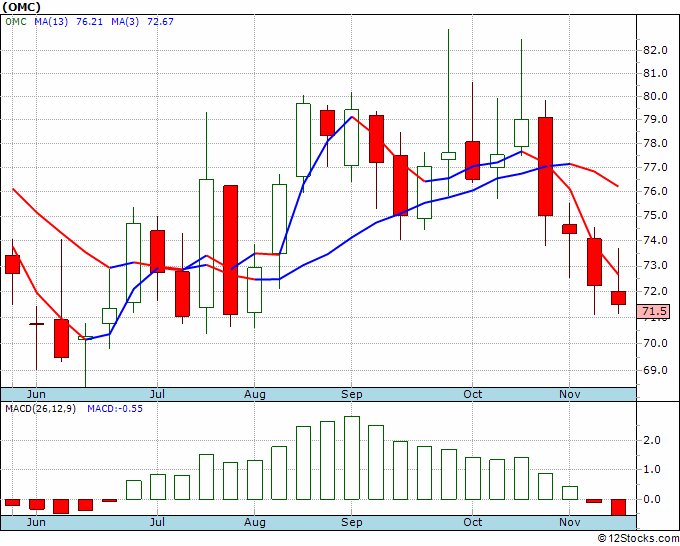Image resolution: width=680 pixels, height=546 pixels.
Task: Click the 71.5 current price tag
Action: tap(654, 311)
